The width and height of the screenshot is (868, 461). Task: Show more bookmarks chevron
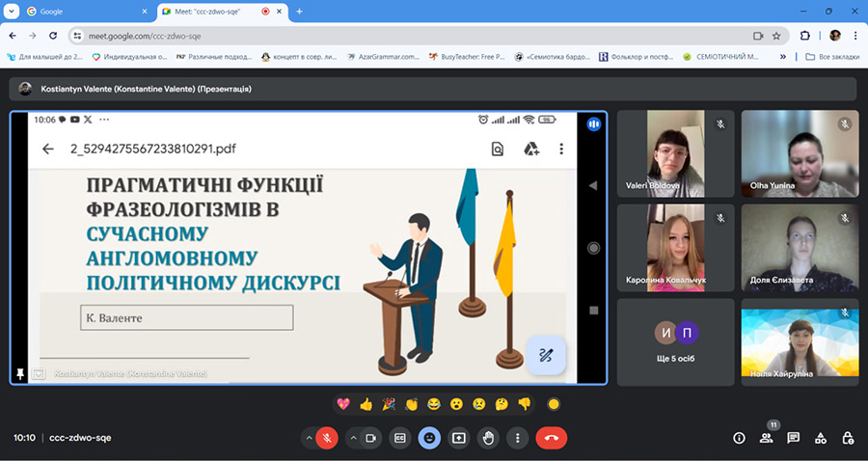click(783, 57)
